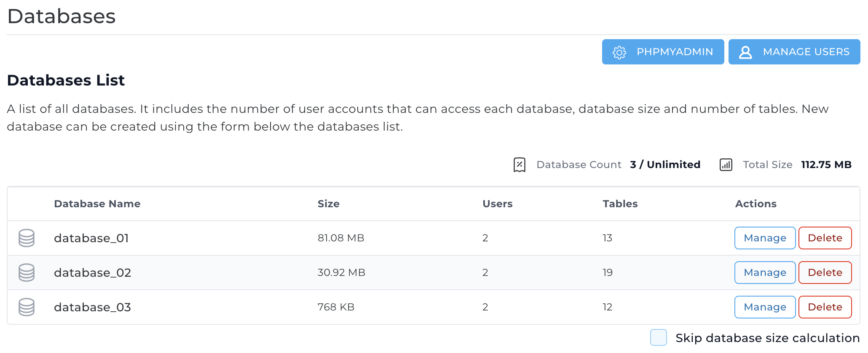Image resolution: width=868 pixels, height=353 pixels.
Task: Click the Total Size bar chart icon
Action: click(726, 165)
